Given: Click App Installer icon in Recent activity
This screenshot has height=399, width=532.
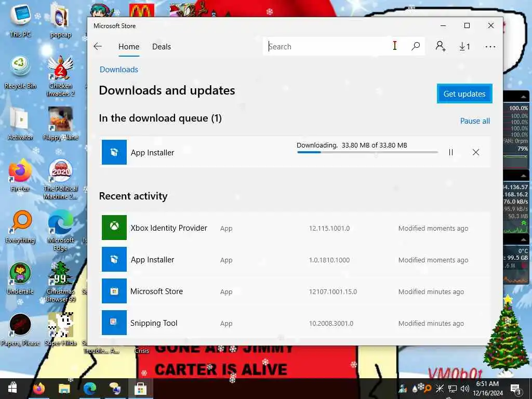Looking at the screenshot, I should point(114,260).
